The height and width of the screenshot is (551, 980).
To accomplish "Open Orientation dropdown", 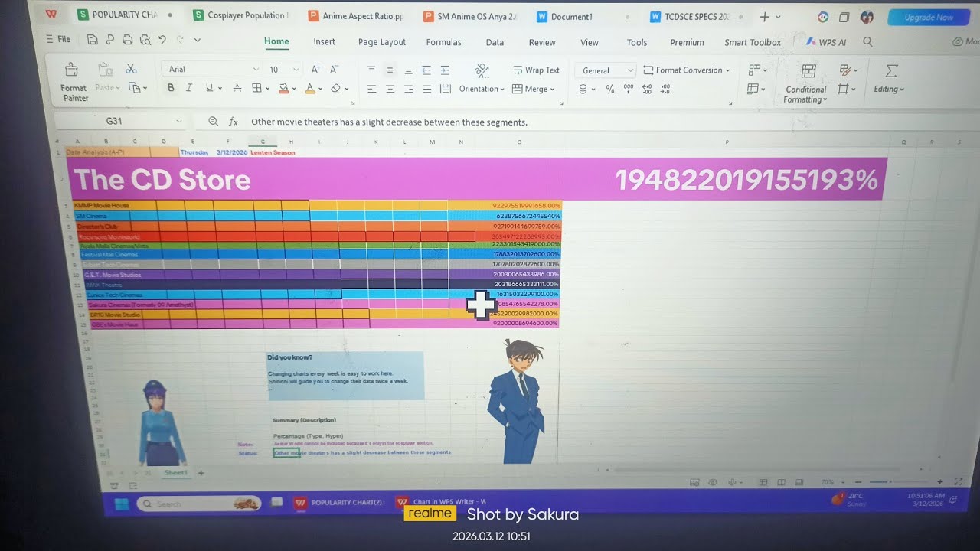I will [482, 89].
